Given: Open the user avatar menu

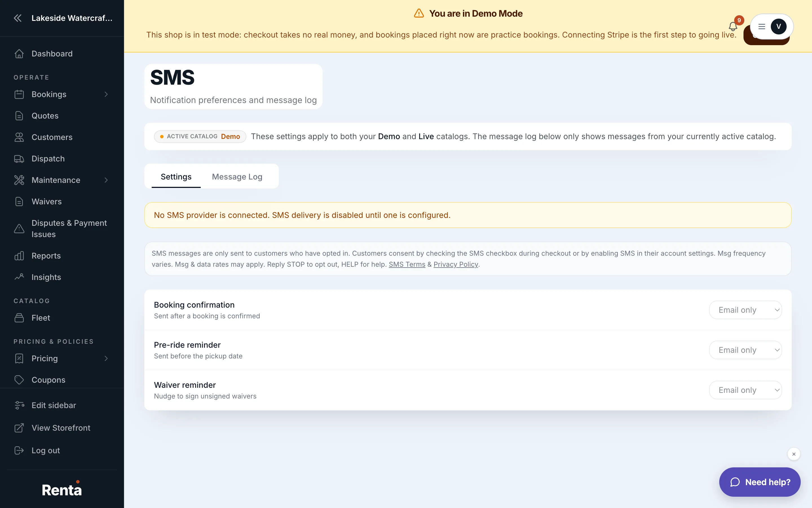Looking at the screenshot, I should tap(772, 27).
